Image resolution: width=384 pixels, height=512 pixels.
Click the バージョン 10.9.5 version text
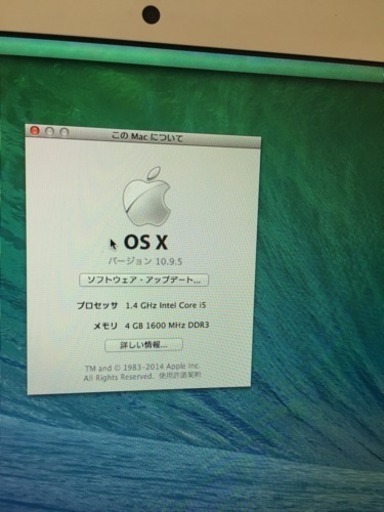(x=145, y=261)
